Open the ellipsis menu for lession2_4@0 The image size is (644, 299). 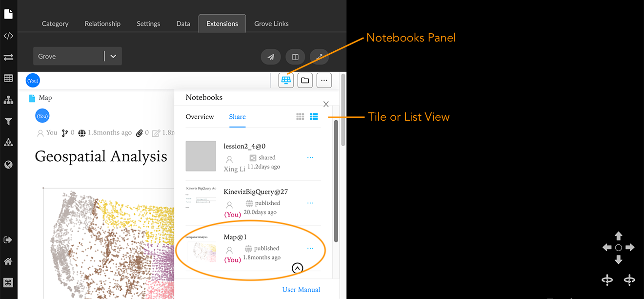tap(310, 157)
